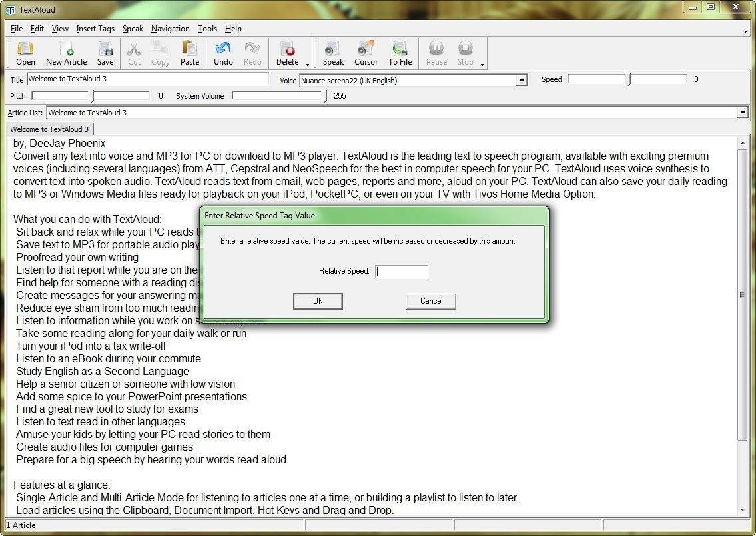Click the Cut scissors icon

click(x=134, y=53)
